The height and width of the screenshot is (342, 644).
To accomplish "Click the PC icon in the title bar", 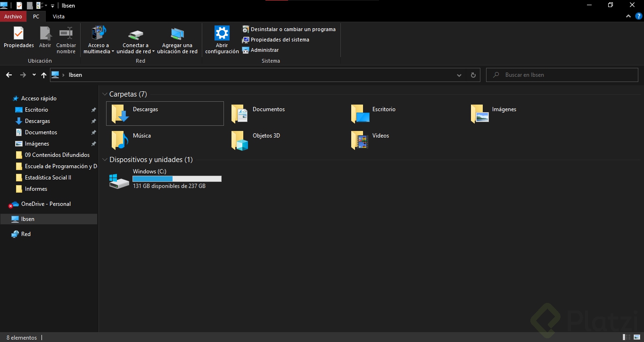I will click(4, 6).
